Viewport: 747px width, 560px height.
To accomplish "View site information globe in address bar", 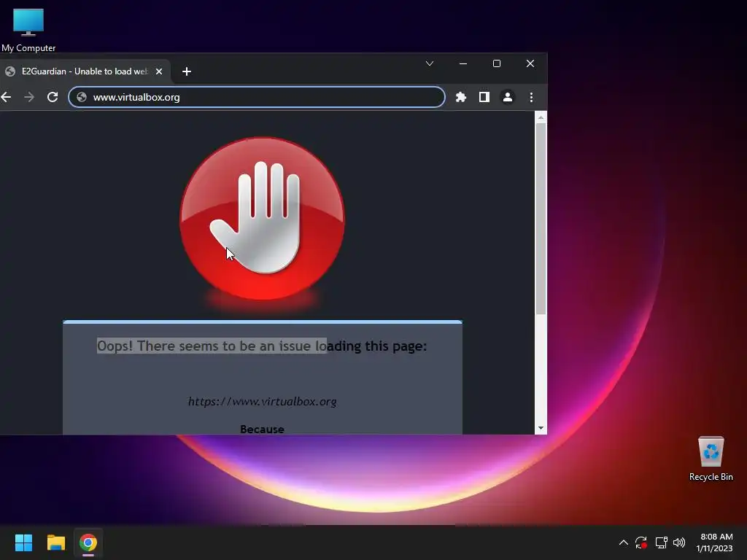I will (82, 97).
